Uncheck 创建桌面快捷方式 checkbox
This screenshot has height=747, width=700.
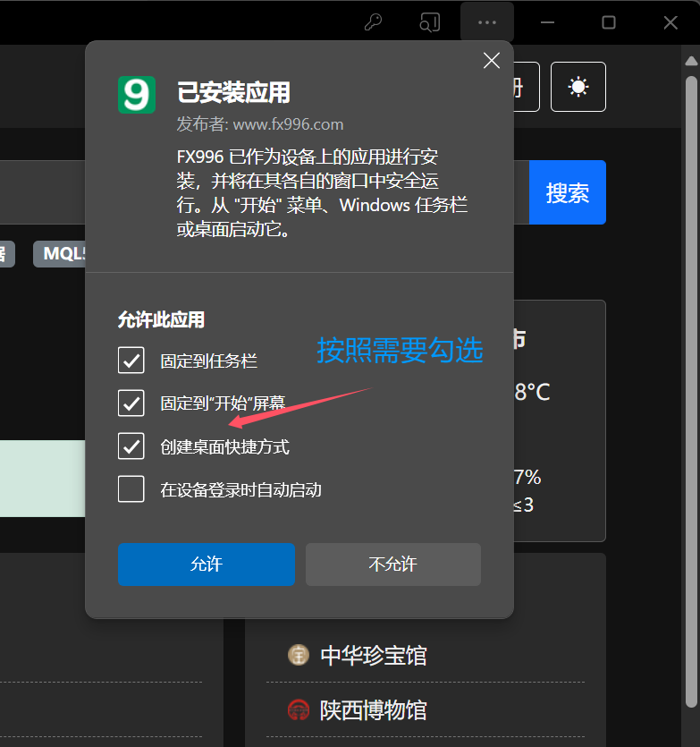tap(131, 446)
